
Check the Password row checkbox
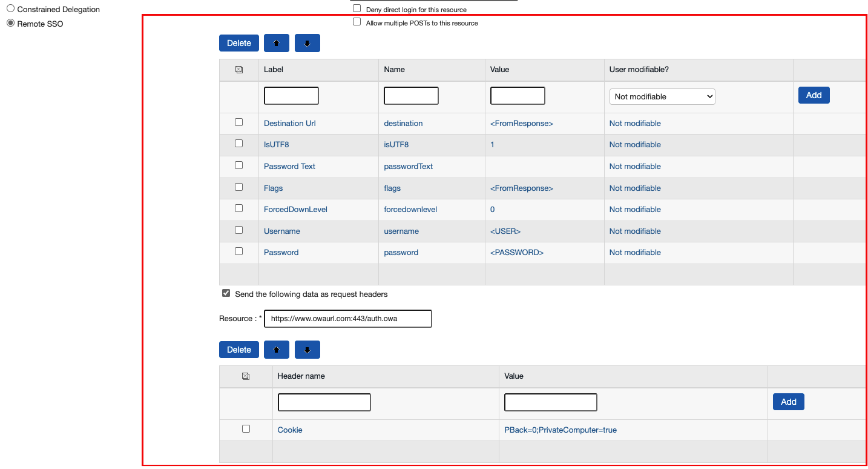click(x=238, y=251)
